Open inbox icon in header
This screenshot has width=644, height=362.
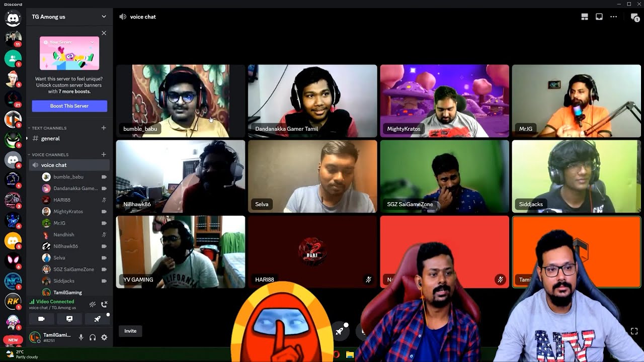point(599,17)
